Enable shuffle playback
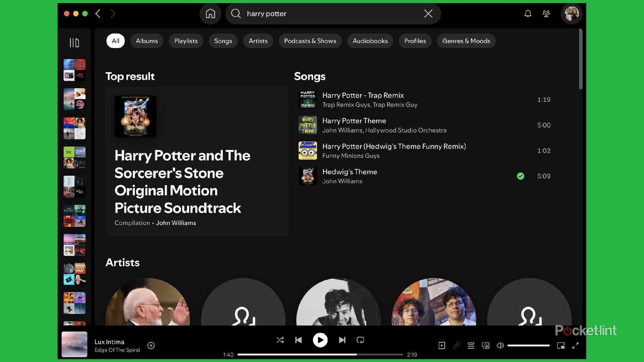Viewport: 644px width, 362px height. (280, 340)
